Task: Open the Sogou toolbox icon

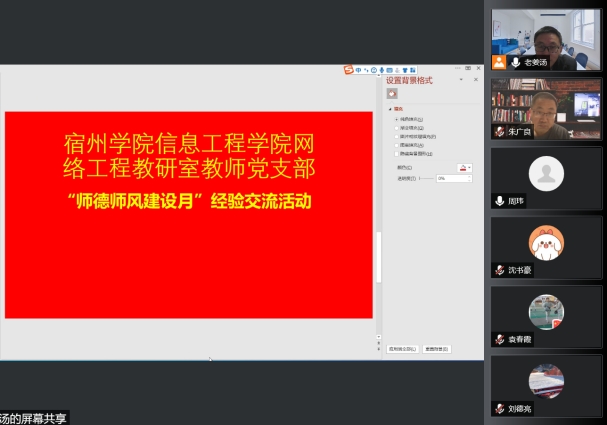Action: click(413, 70)
